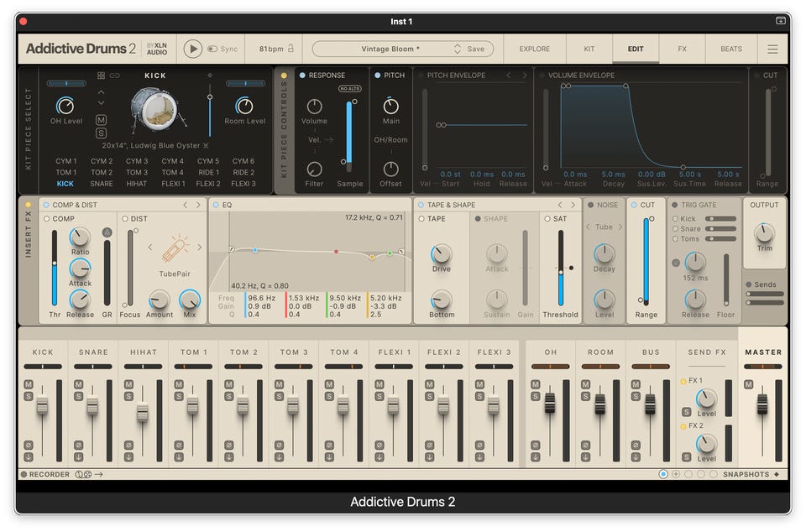The height and width of the screenshot is (532, 806).
Task: Select the CYM 3 kit piece
Action: [x=137, y=161]
